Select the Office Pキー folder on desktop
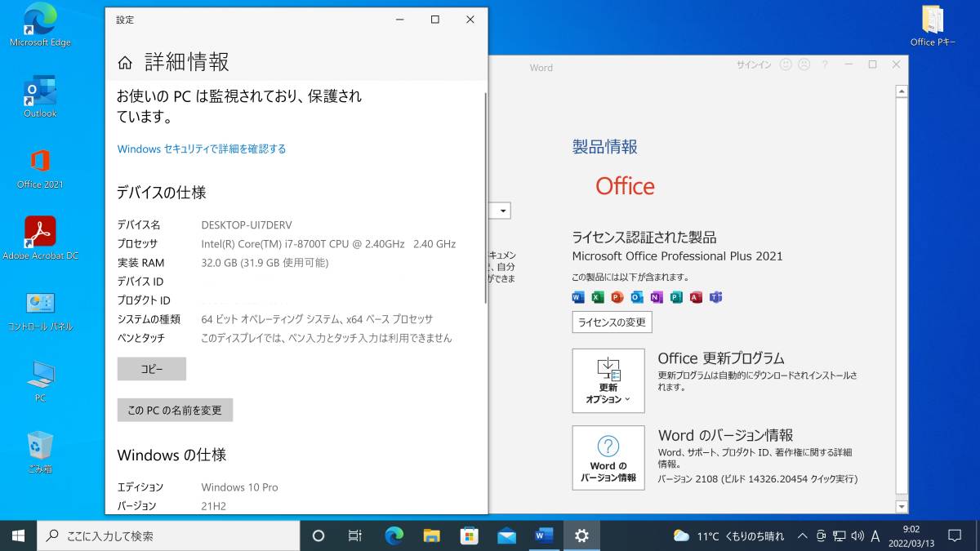 pos(933,25)
